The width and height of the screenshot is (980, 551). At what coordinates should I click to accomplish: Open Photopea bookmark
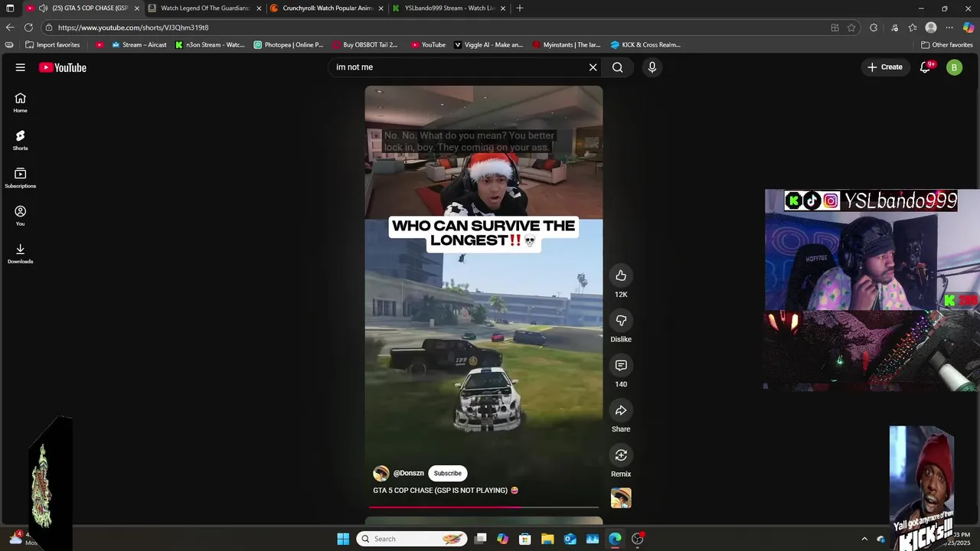289,44
